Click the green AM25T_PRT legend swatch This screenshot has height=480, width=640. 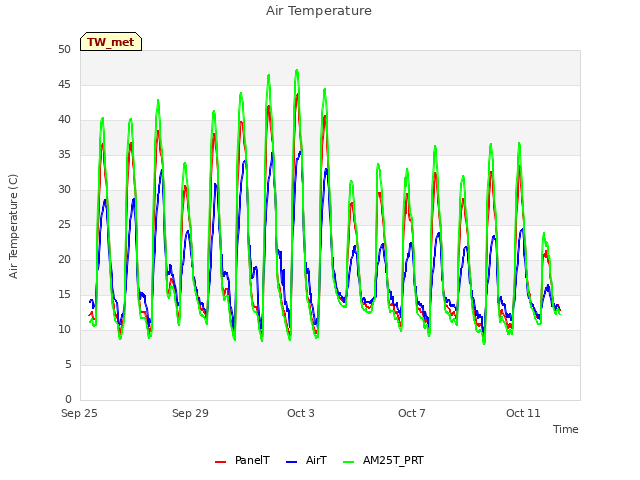tap(349, 462)
